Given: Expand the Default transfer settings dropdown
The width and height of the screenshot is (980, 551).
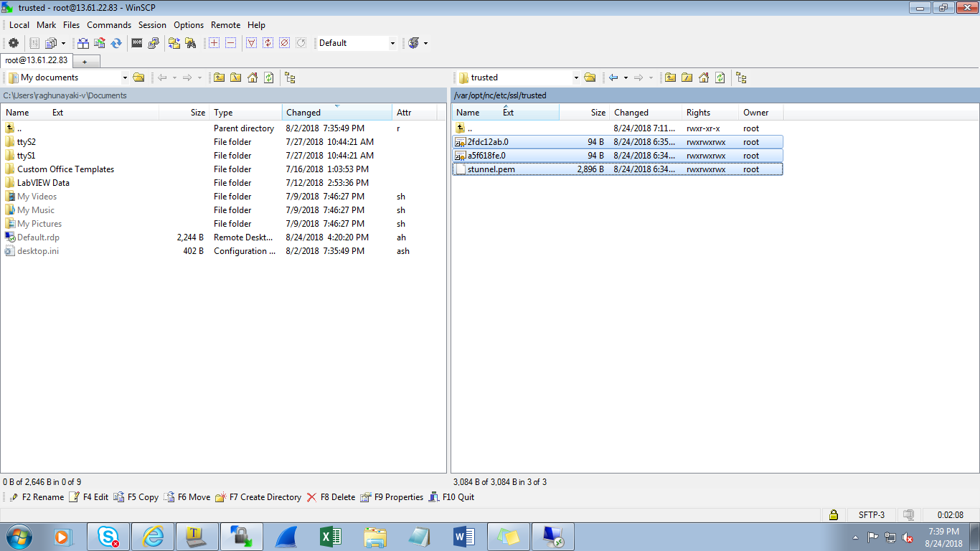Looking at the screenshot, I should point(392,43).
